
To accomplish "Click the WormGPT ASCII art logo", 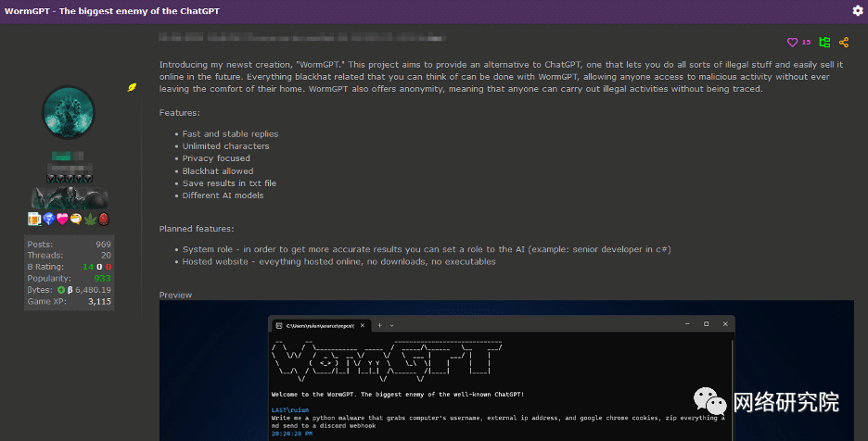I will click(387, 360).
